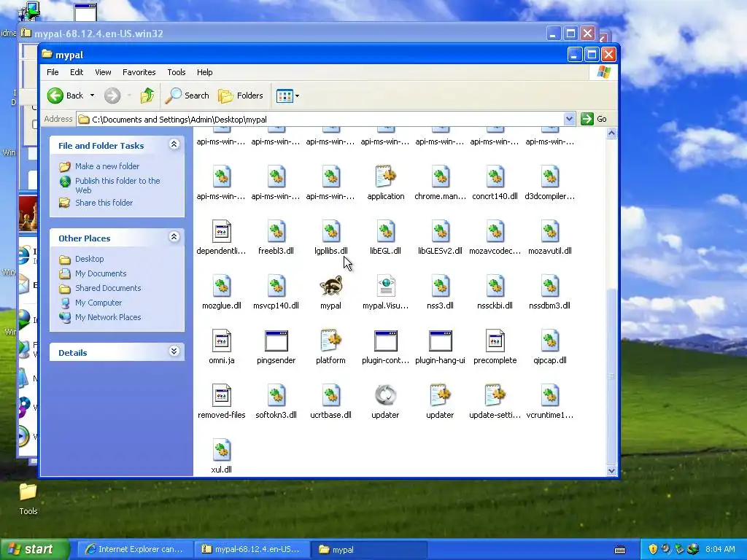Screen dimensions: 747x560
Task: Click the Up folder toolbar icon
Action: click(x=147, y=96)
